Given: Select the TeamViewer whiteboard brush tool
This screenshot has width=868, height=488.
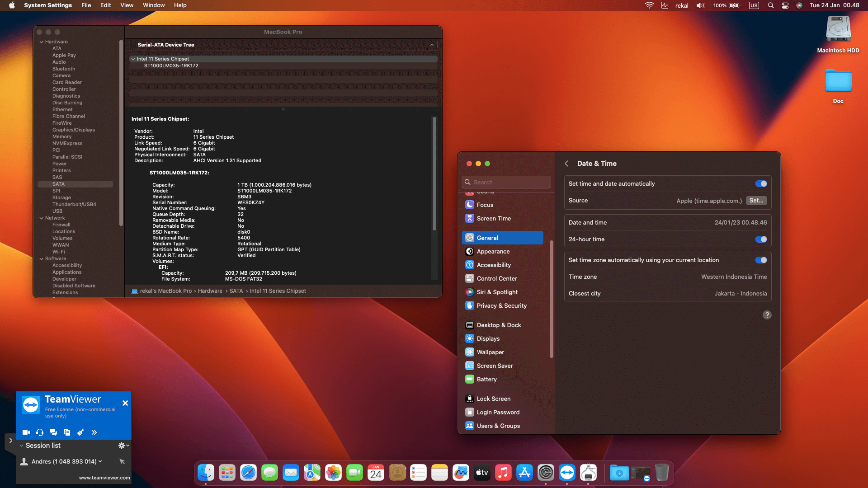Looking at the screenshot, I should tap(81, 432).
